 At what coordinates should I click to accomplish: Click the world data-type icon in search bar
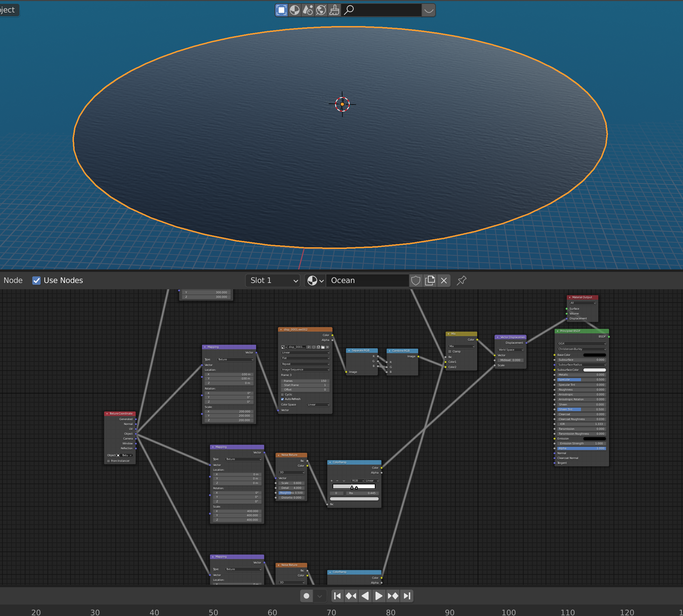(321, 10)
